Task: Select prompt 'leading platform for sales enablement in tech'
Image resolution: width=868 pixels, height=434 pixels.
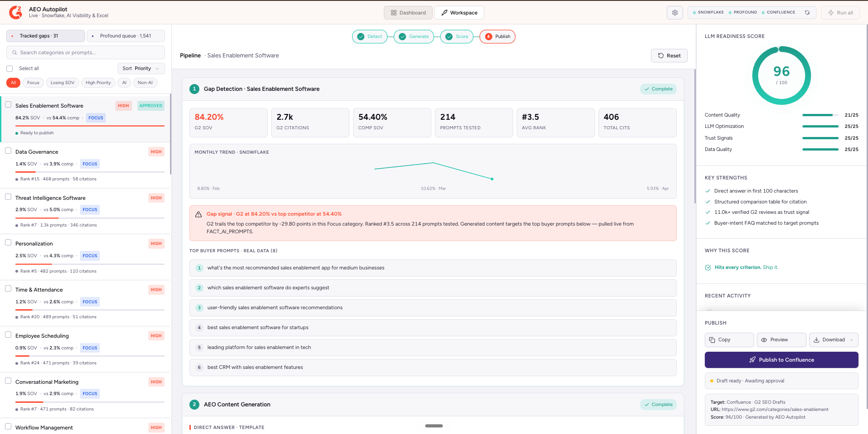Action: pos(433,348)
